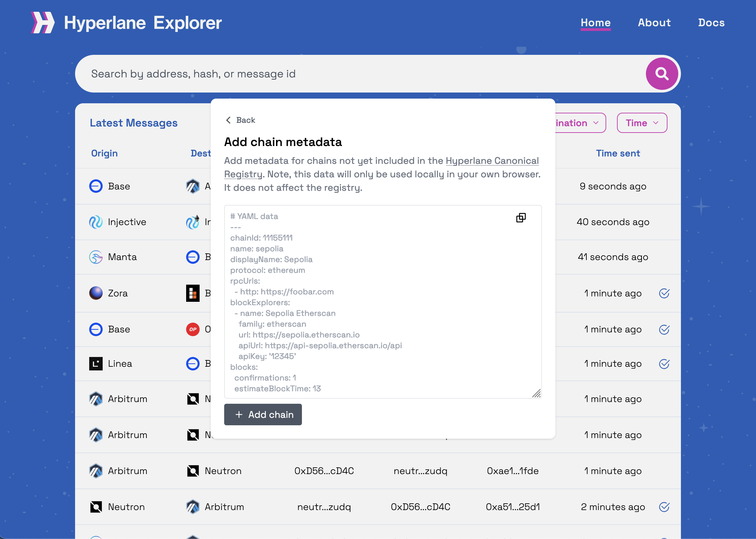Open the Hyperlane Canonical Registry link
Image resolution: width=756 pixels, height=539 pixels.
[492, 161]
